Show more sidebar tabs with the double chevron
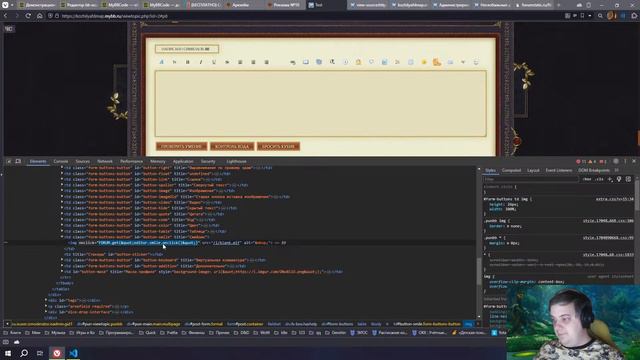 pyautogui.click(x=617, y=170)
